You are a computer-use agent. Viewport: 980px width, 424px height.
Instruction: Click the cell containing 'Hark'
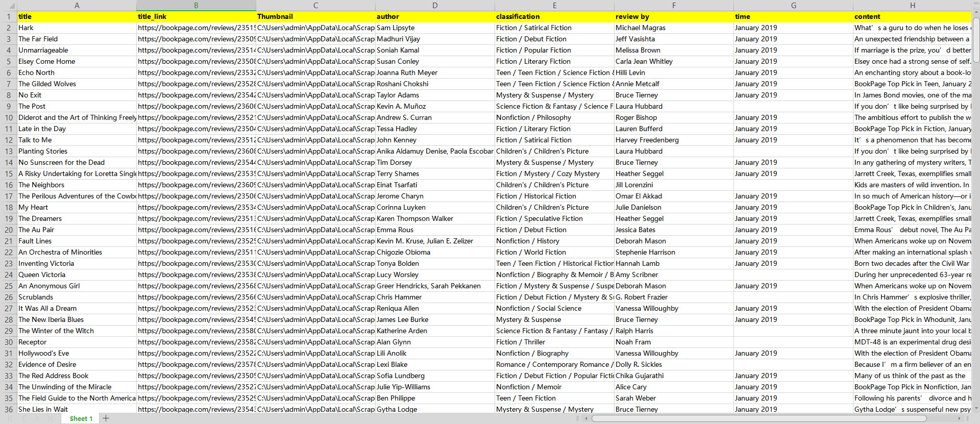tap(77, 28)
